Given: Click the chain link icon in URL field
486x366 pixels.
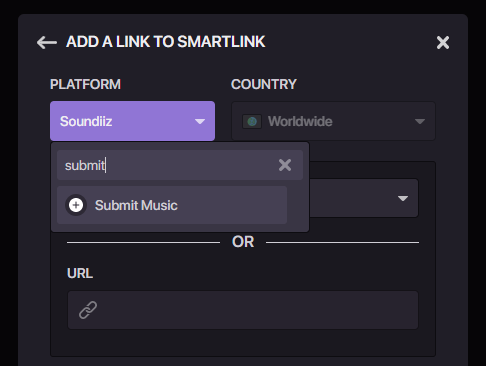Looking at the screenshot, I should click(x=88, y=310).
